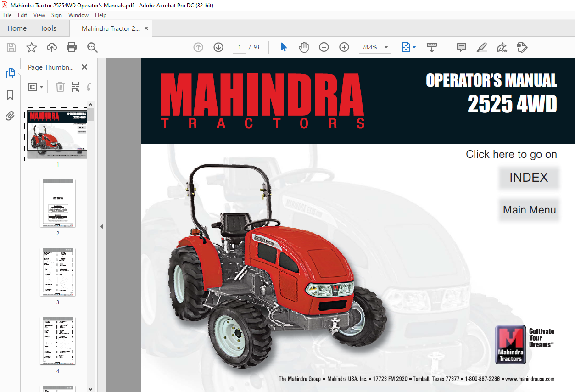Click the Save file icon
The height and width of the screenshot is (392, 575).
tap(11, 47)
